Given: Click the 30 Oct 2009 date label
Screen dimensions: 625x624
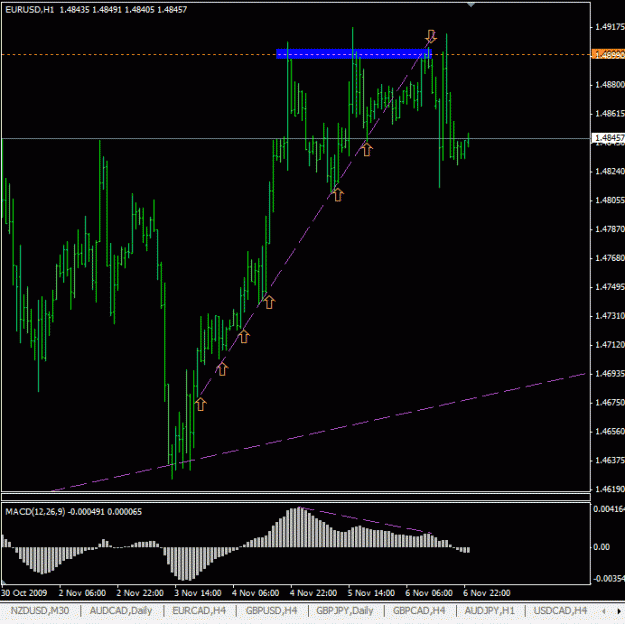Looking at the screenshot, I should tap(24, 593).
